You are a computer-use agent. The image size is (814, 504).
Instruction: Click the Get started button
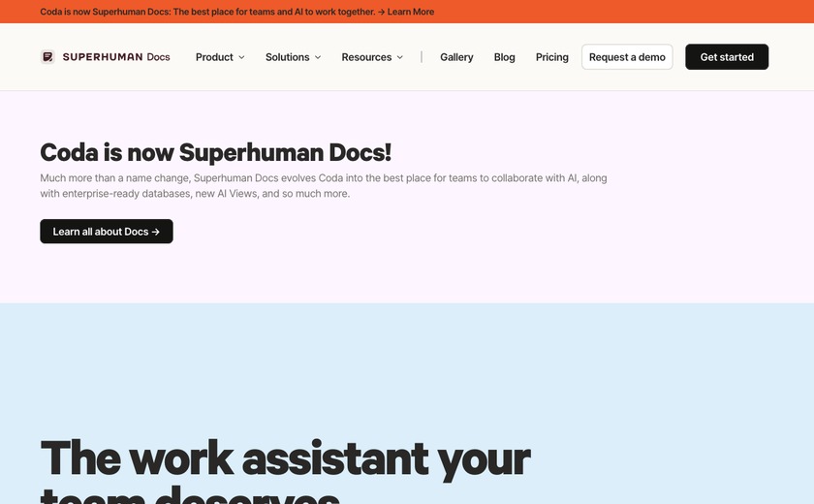[727, 57]
